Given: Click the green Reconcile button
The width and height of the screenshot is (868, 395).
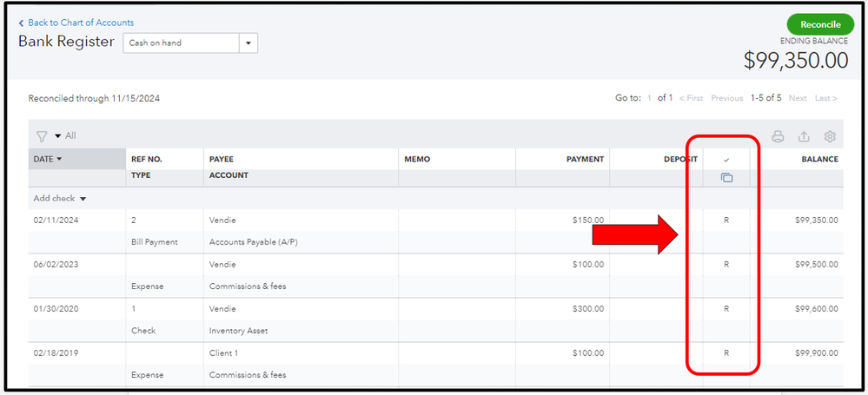Looking at the screenshot, I should coord(819,25).
